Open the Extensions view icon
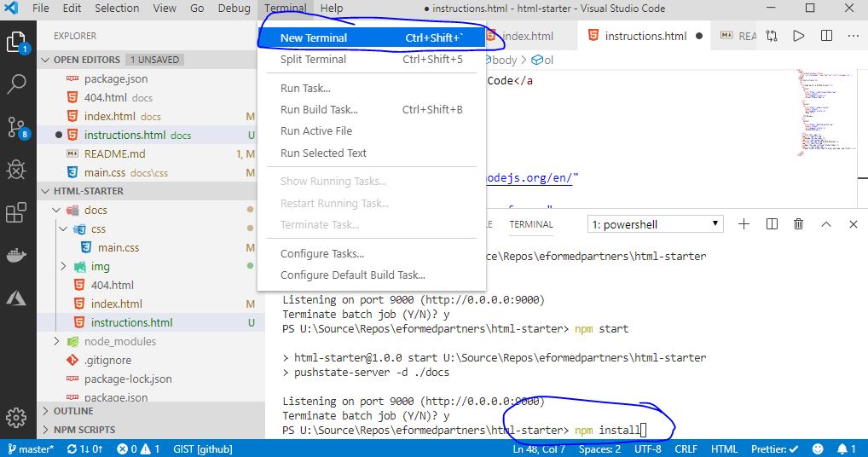Viewport: 868px width, 457px height. [x=17, y=212]
